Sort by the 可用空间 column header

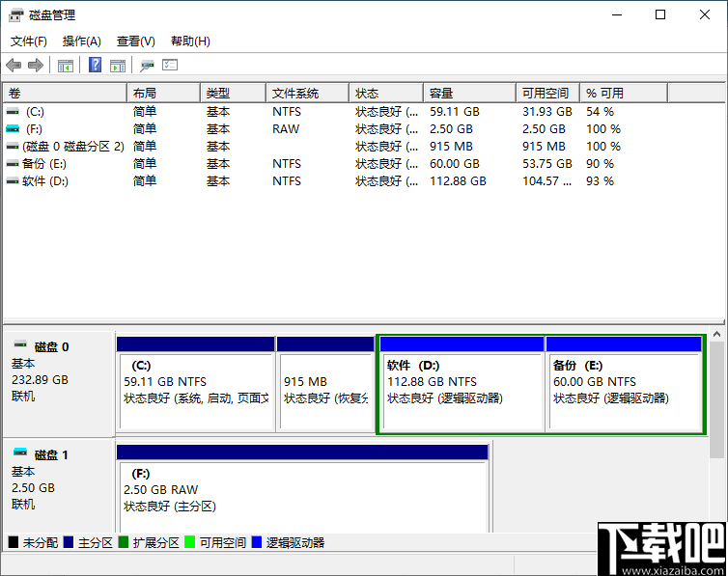547,94
